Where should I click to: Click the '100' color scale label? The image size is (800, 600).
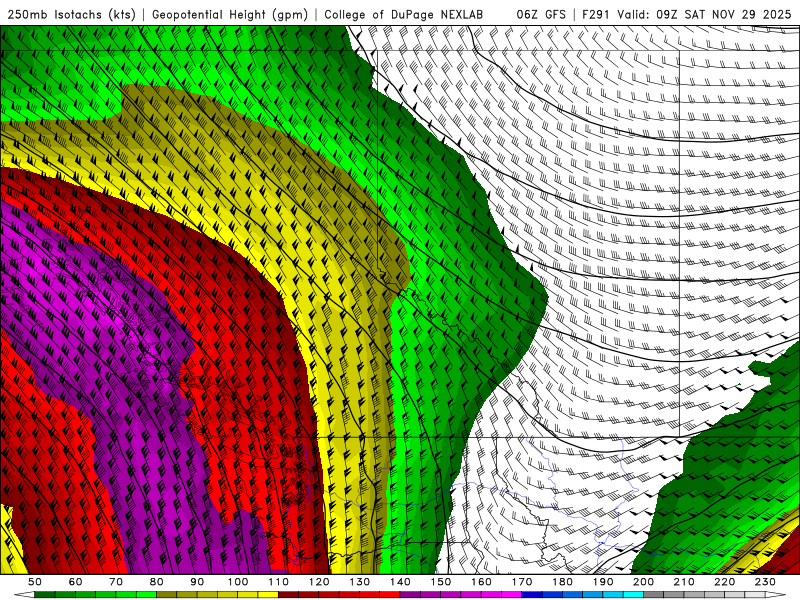[238, 582]
